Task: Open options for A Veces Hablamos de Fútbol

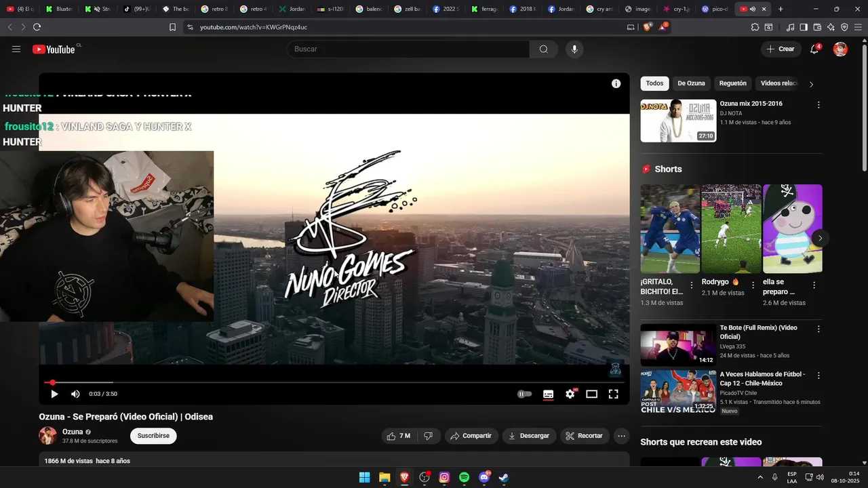Action: coord(818,375)
